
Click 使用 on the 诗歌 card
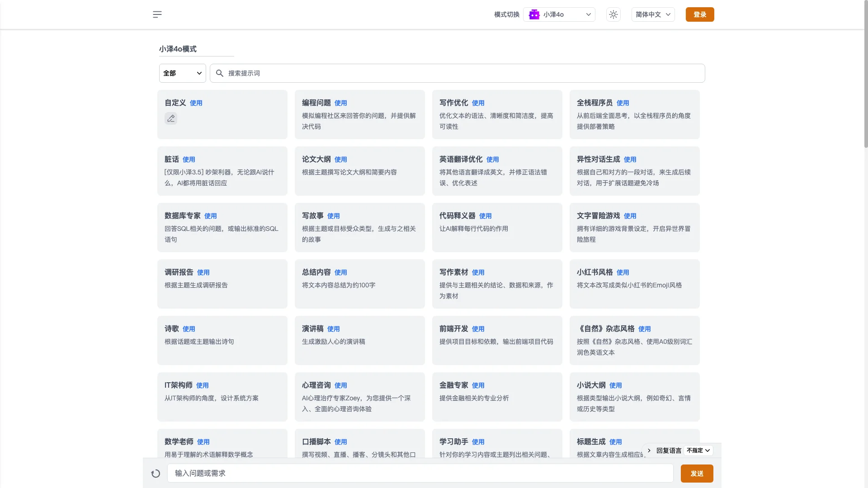[x=189, y=329]
